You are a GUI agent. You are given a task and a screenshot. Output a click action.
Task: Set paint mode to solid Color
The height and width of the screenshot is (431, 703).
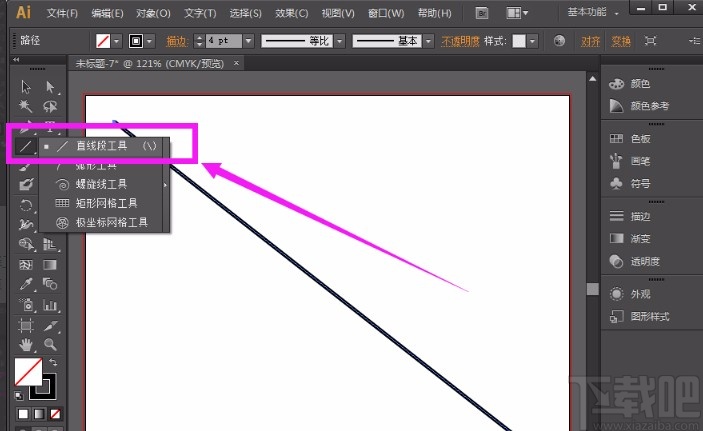pos(23,414)
